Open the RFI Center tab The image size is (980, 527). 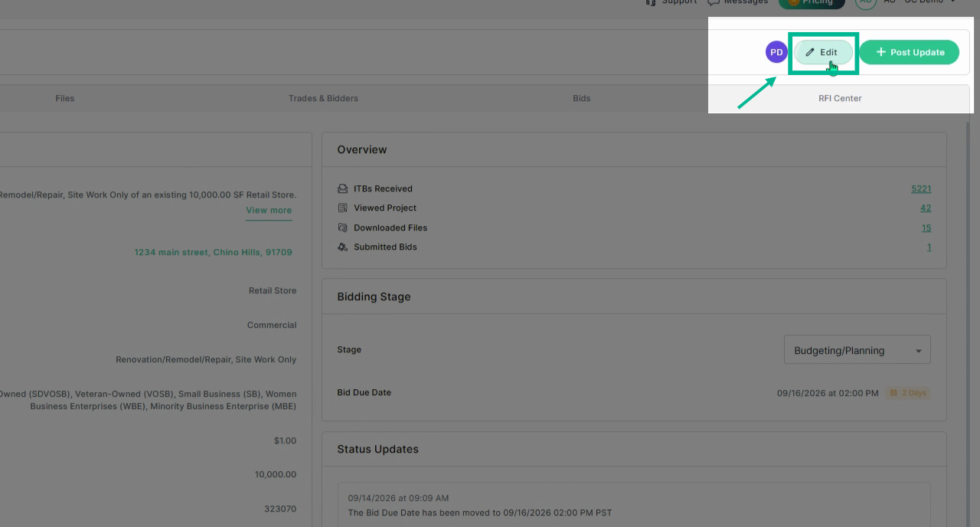click(x=840, y=98)
